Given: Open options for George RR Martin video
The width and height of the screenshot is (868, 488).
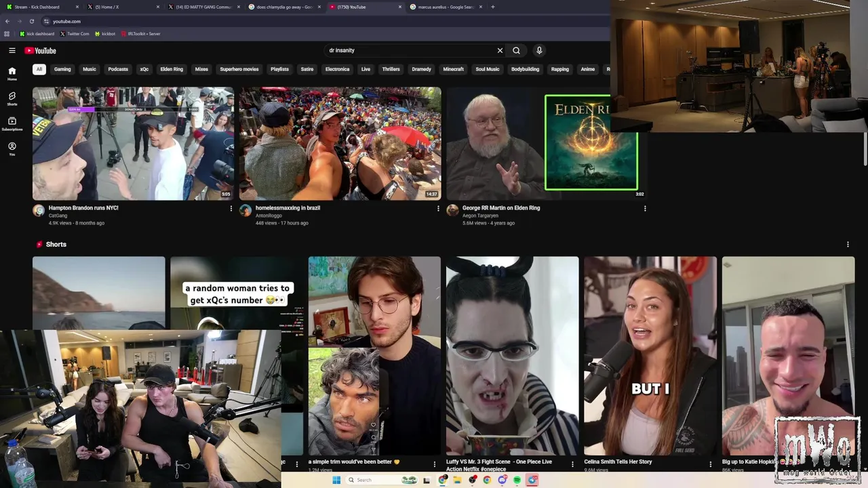Looking at the screenshot, I should (645, 209).
